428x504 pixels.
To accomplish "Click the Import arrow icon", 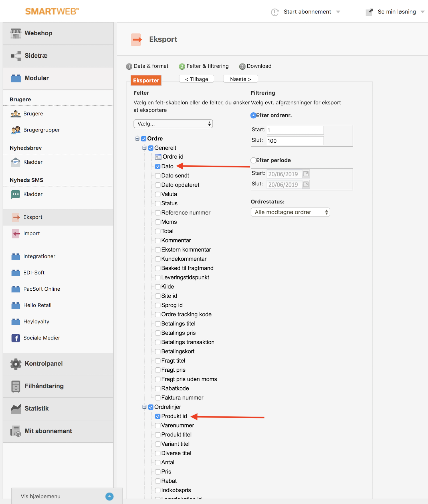I will click(x=16, y=234).
